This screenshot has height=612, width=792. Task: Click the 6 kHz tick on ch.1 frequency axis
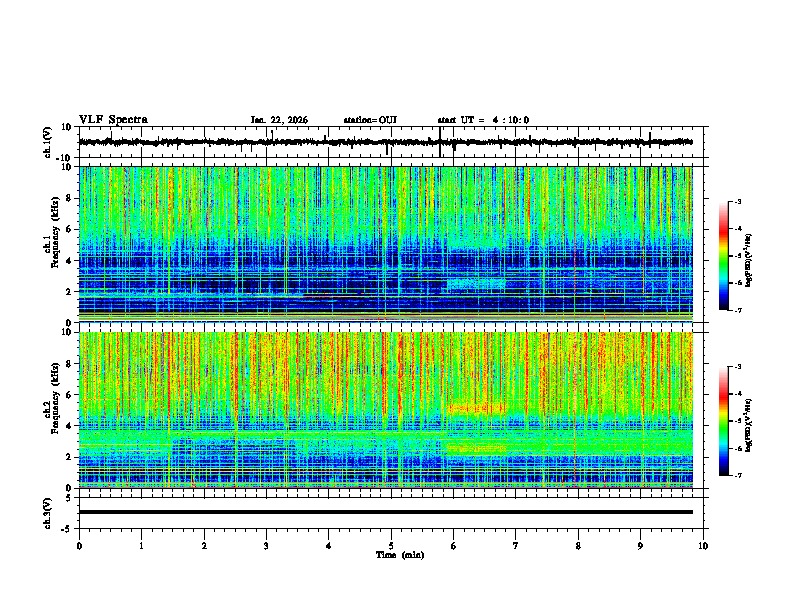click(x=69, y=230)
